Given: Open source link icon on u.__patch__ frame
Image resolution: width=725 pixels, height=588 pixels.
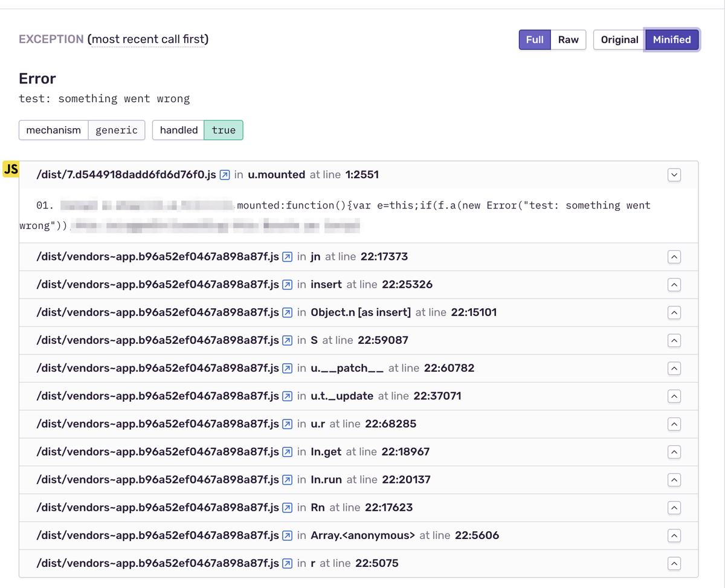Looking at the screenshot, I should click(x=288, y=368).
